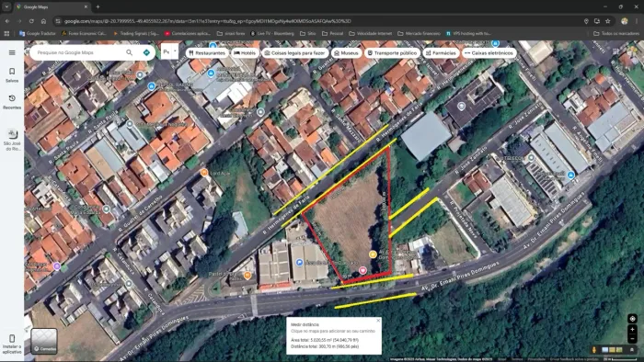Click Distância total measurement text
Viewport: 644px width, 362px height.
coord(325,346)
